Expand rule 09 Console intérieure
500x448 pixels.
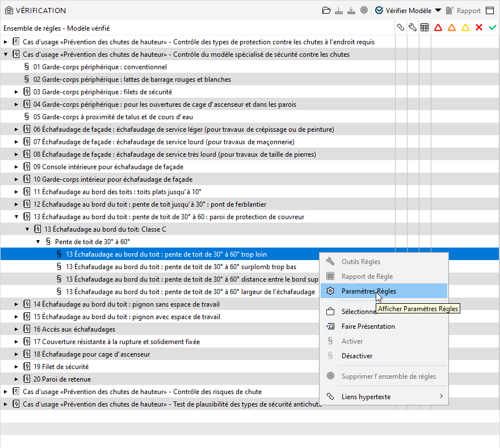click(x=16, y=167)
